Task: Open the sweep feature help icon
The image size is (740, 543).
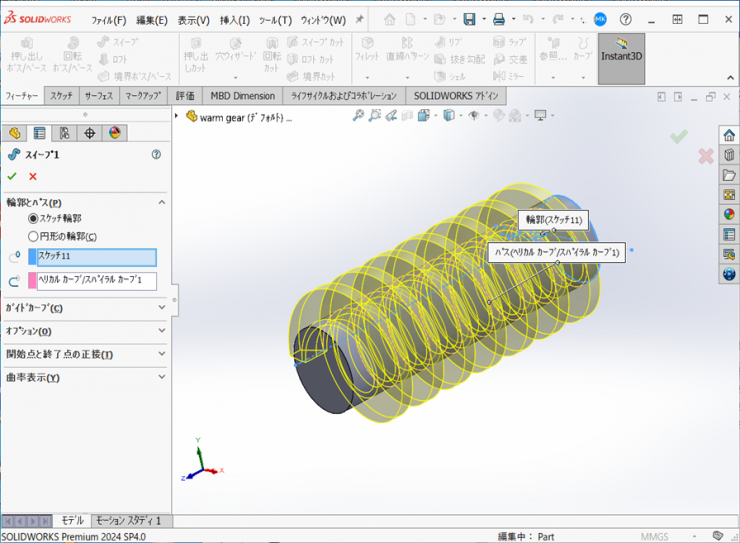Action: point(156,155)
